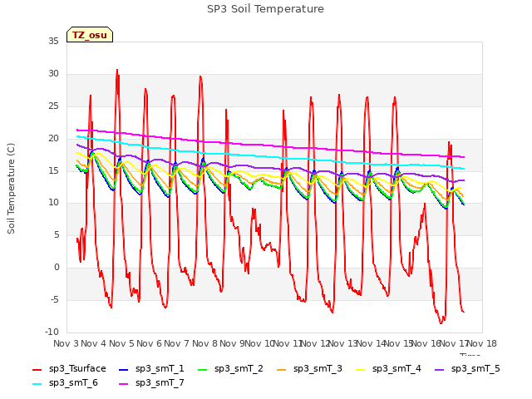Click the Nov 8 x-axis tick label
The height and width of the screenshot is (399, 532).
[x=204, y=343]
